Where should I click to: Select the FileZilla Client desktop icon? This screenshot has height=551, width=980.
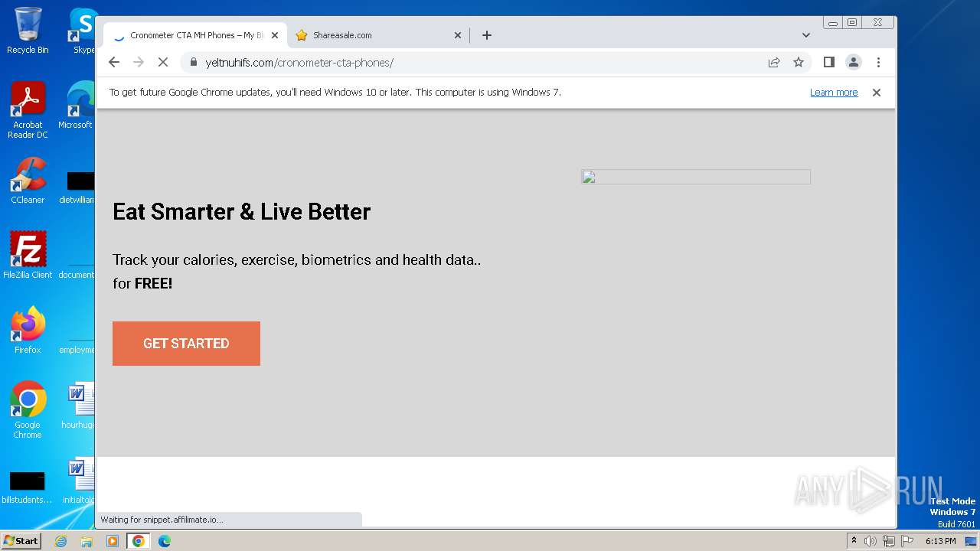28,255
